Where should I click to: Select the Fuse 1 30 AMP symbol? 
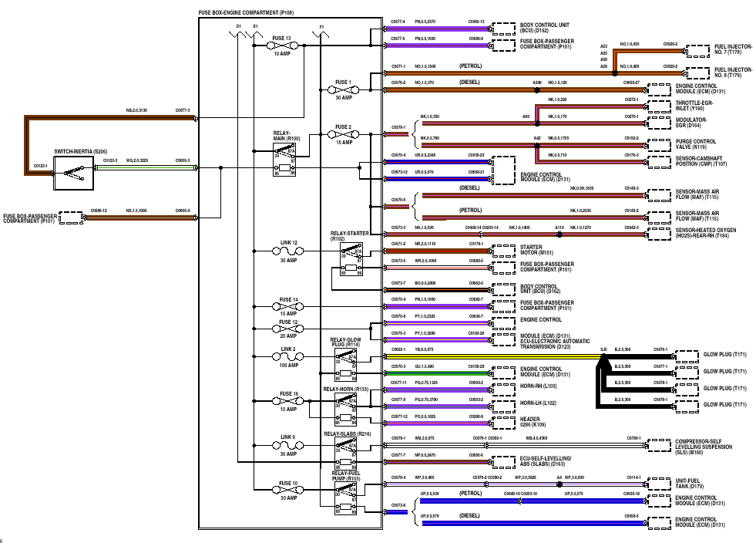coord(343,89)
